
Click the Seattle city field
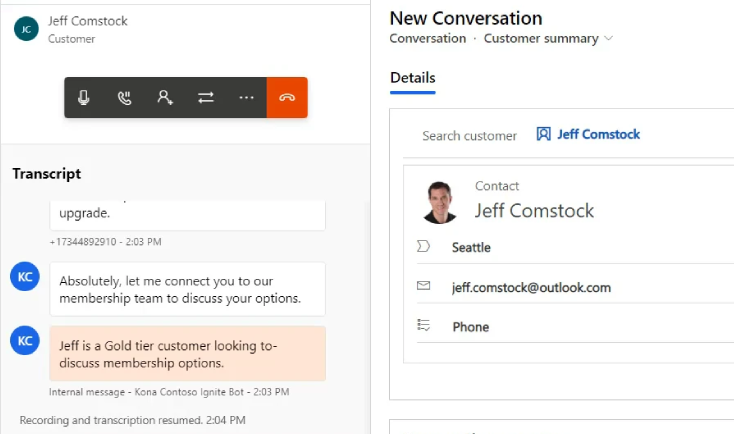pyautogui.click(x=471, y=247)
